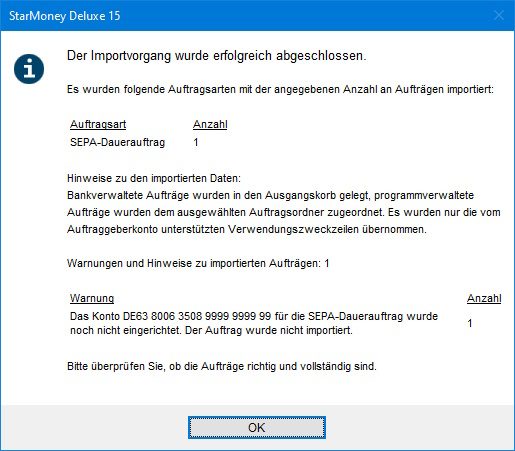Click the Warnungen und Hinweise count line
The image size is (515, 451).
coord(198,263)
